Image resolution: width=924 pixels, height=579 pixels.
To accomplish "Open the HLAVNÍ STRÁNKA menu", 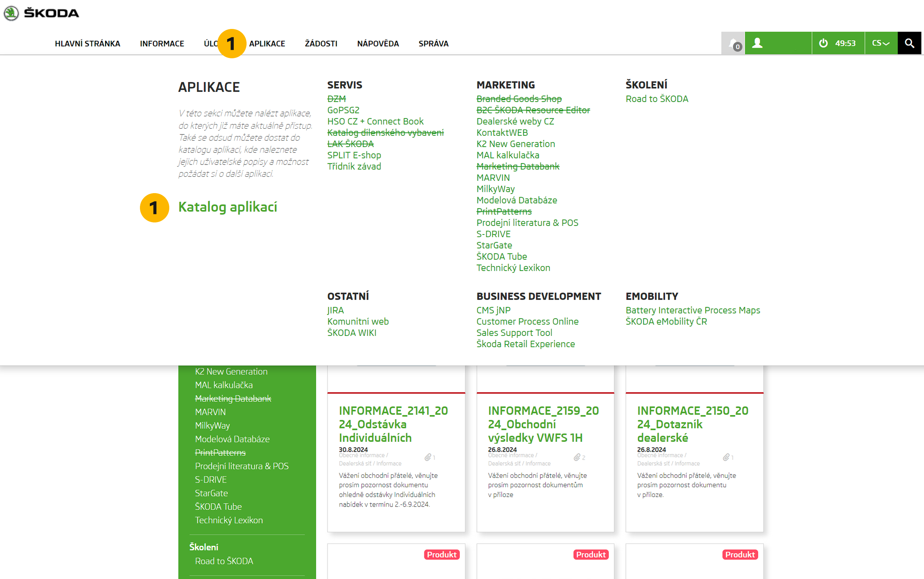I will (x=87, y=44).
